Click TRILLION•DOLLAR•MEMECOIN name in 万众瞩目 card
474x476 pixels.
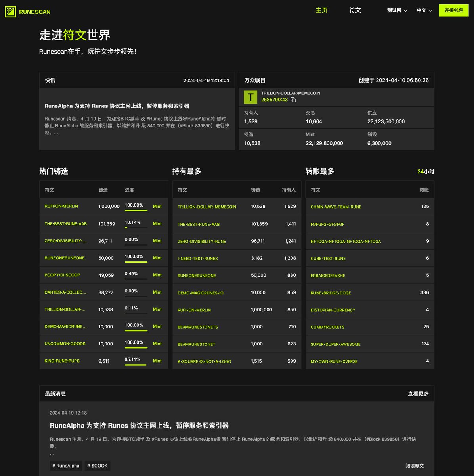[x=291, y=93]
